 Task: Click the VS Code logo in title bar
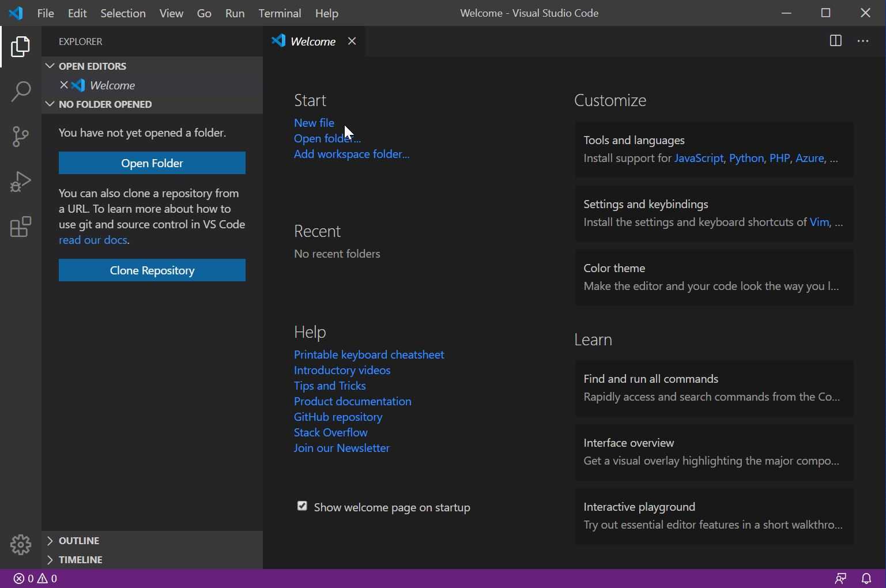coord(16,13)
